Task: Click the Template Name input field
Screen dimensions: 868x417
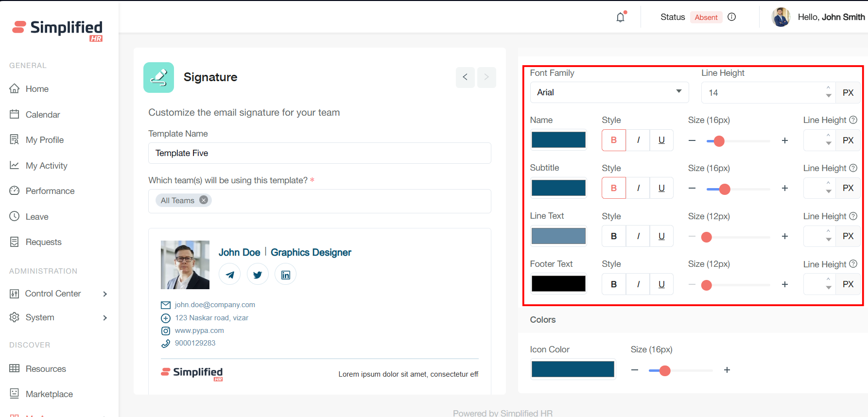Action: [x=319, y=153]
